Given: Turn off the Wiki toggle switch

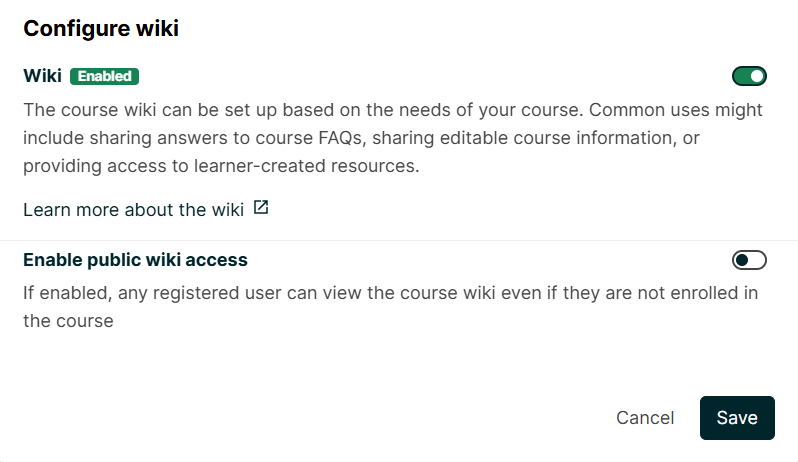Looking at the screenshot, I should (x=749, y=76).
